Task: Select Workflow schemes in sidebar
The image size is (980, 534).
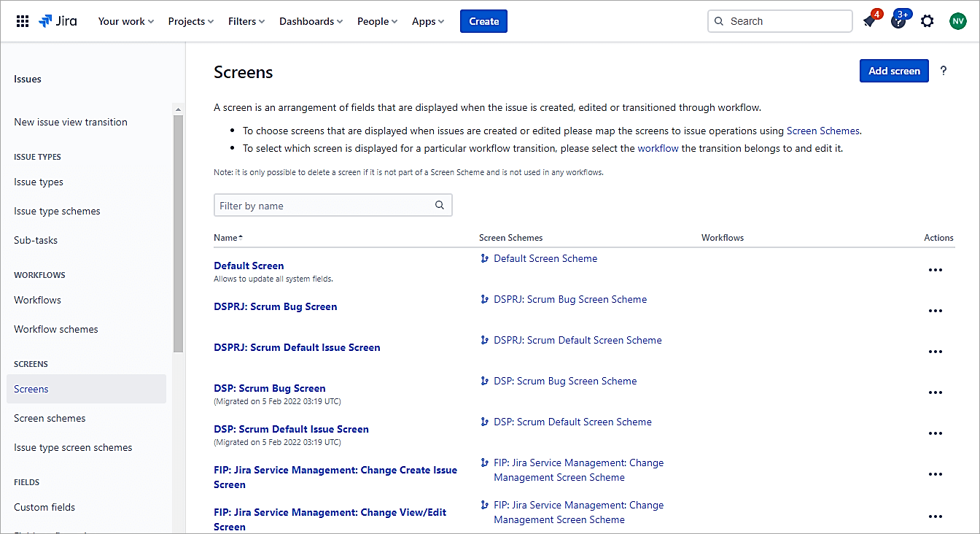Action: (x=56, y=329)
